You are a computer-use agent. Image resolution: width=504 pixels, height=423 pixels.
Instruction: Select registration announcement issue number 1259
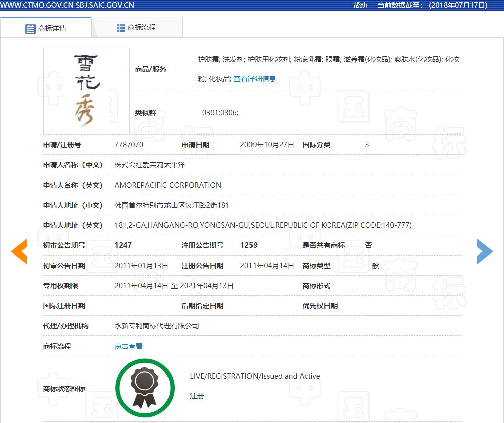click(x=249, y=245)
